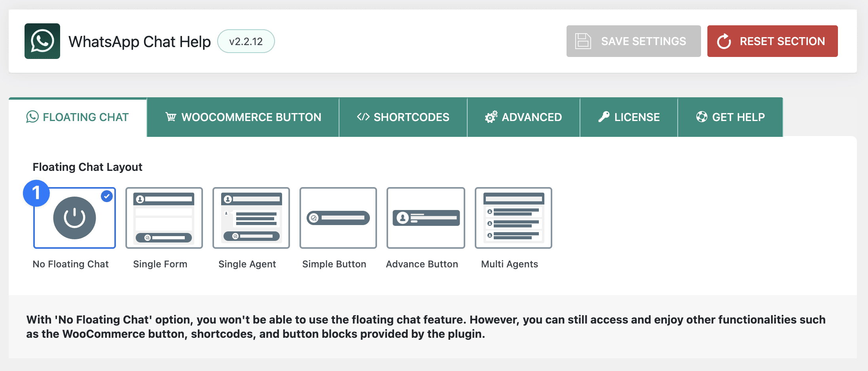The width and height of the screenshot is (868, 371).
Task: Click the WhatsApp Chat Help logo icon
Action: coord(42,41)
